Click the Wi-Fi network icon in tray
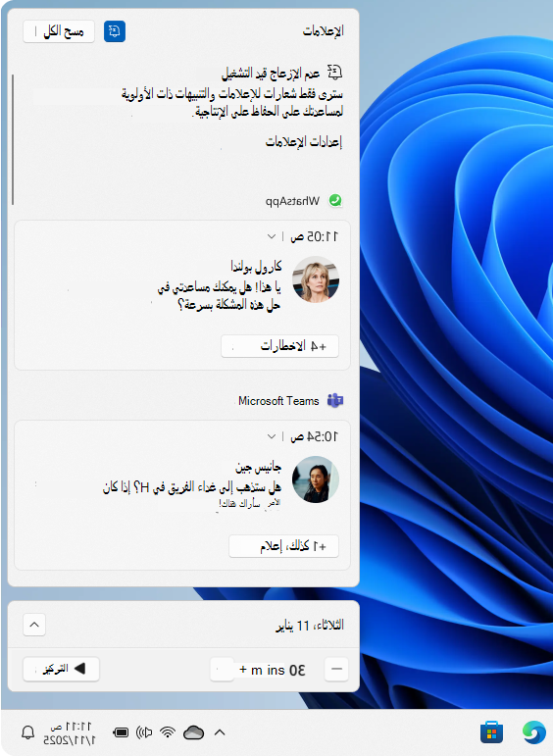The image size is (553, 756). pos(168,732)
